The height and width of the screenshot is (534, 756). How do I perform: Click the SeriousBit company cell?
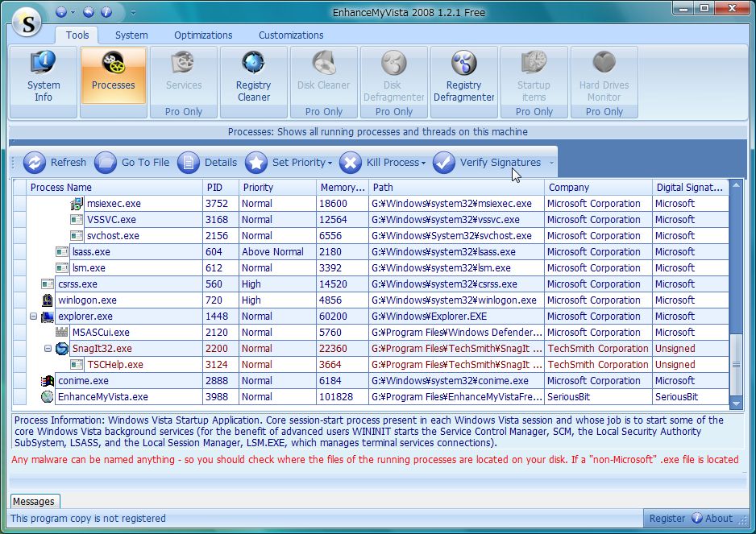click(x=598, y=397)
